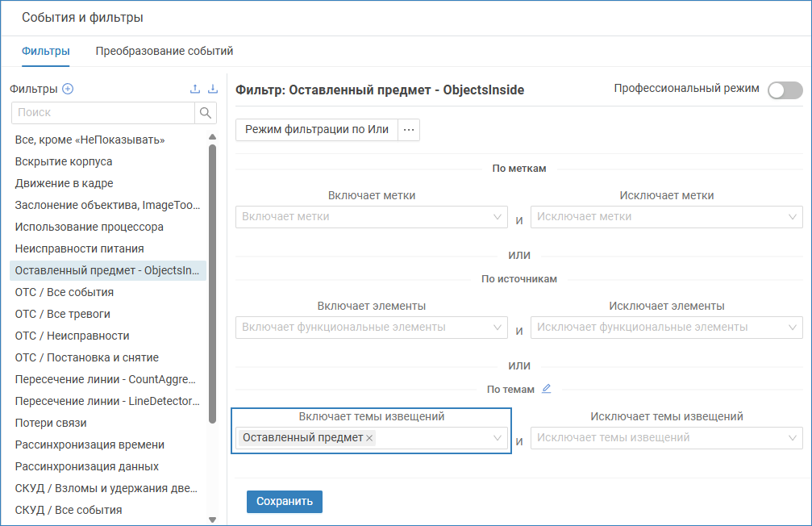Viewport: 812px width, 526px height.
Task: Remove the Оставленный предмет tag
Action: pyautogui.click(x=369, y=438)
